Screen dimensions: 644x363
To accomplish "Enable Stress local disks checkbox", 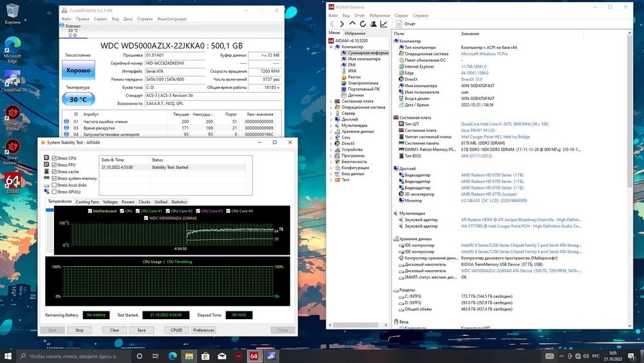I will pos(54,185).
